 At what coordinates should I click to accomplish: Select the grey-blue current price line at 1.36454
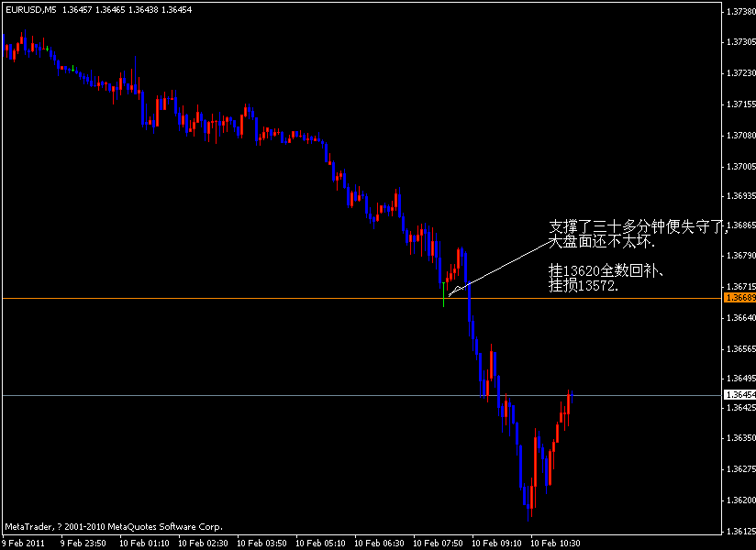click(361, 395)
